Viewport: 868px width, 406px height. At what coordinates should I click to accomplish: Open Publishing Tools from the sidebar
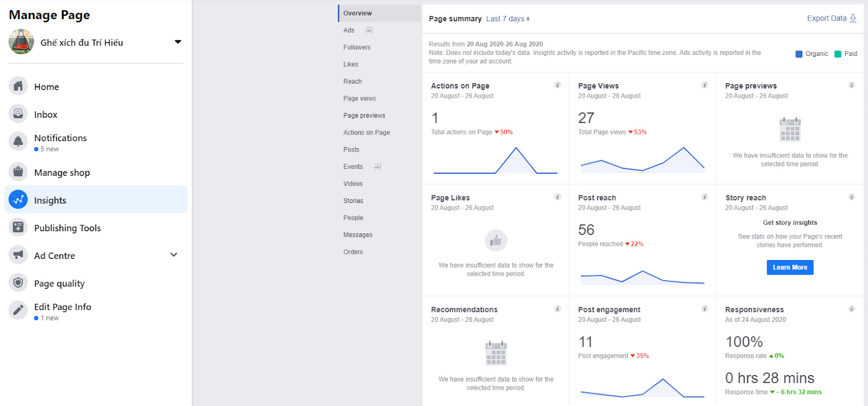coord(96,227)
